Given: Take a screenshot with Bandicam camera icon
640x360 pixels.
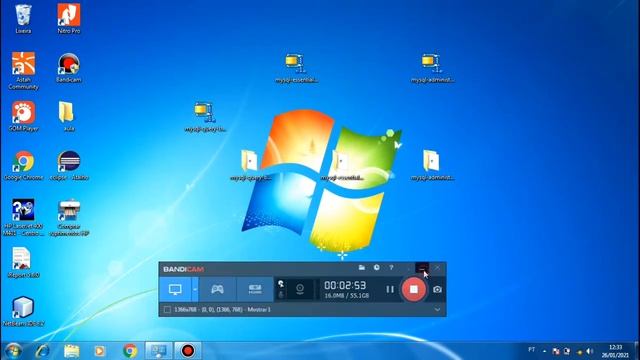Looking at the screenshot, I should [x=437, y=289].
